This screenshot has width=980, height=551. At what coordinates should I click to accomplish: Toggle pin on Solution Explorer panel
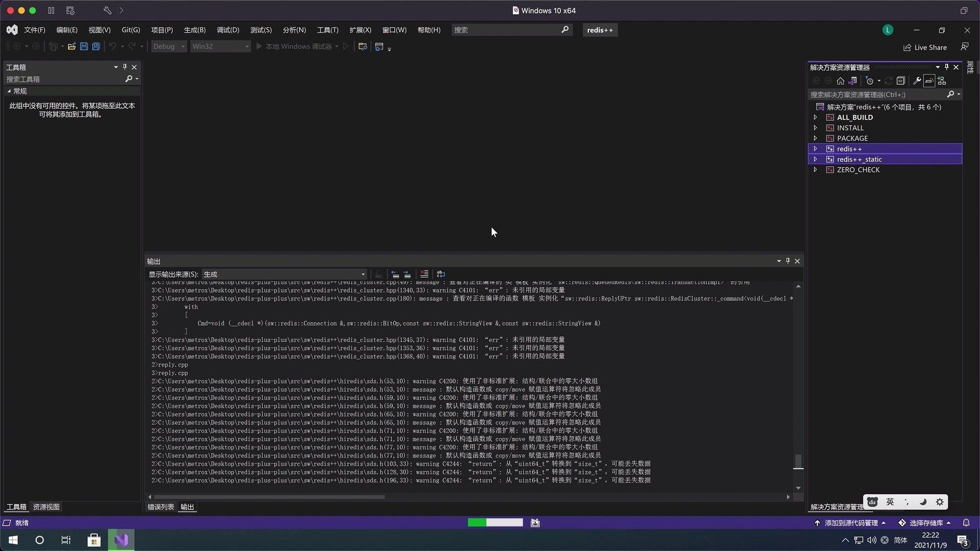(x=946, y=67)
